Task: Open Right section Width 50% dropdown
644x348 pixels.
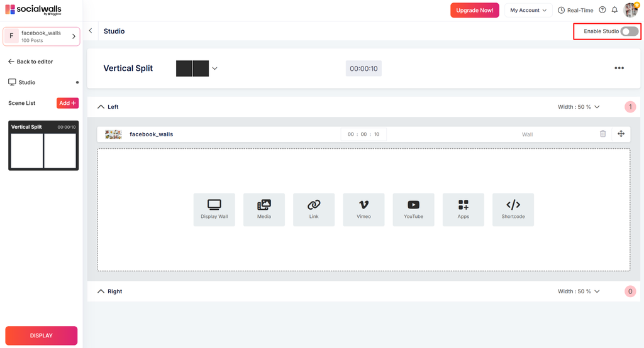Action: [579, 291]
